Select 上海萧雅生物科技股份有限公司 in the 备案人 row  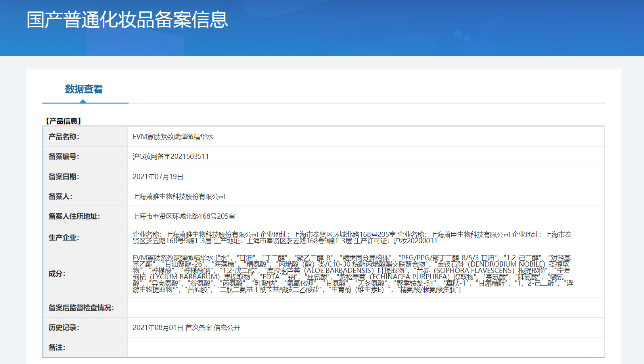tap(179, 196)
